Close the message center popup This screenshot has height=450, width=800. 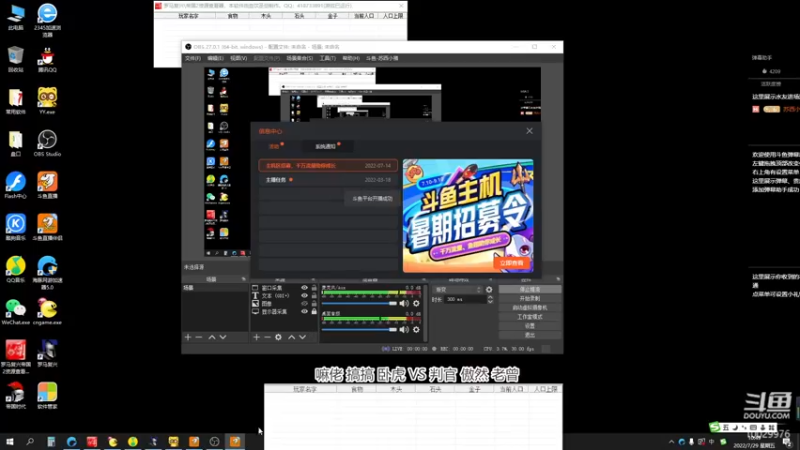pyautogui.click(x=529, y=131)
